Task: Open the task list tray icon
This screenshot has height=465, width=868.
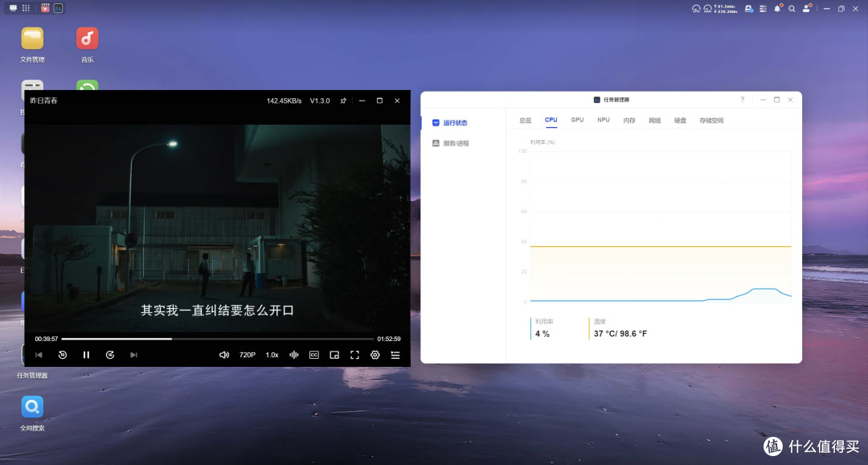Action: [x=763, y=9]
